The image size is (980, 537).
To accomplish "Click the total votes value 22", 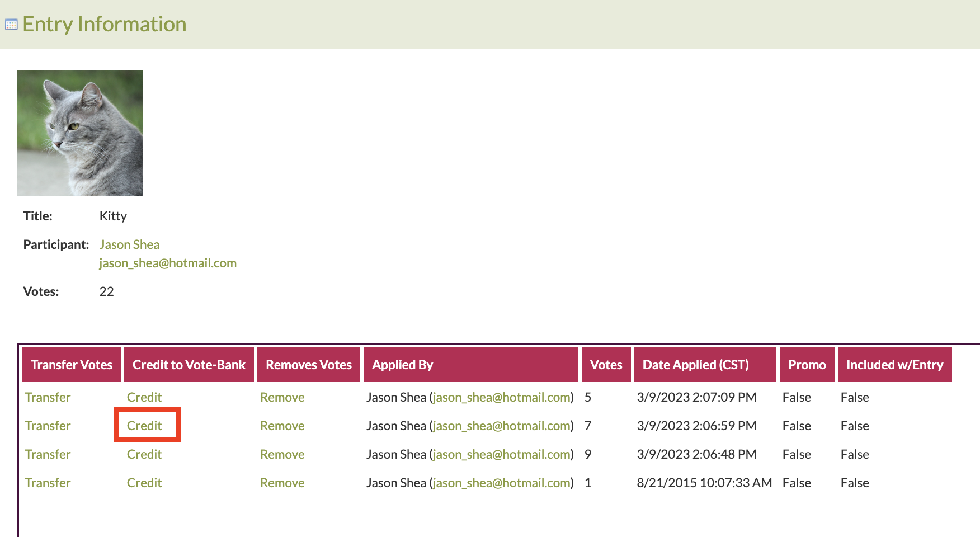I will click(x=106, y=291).
